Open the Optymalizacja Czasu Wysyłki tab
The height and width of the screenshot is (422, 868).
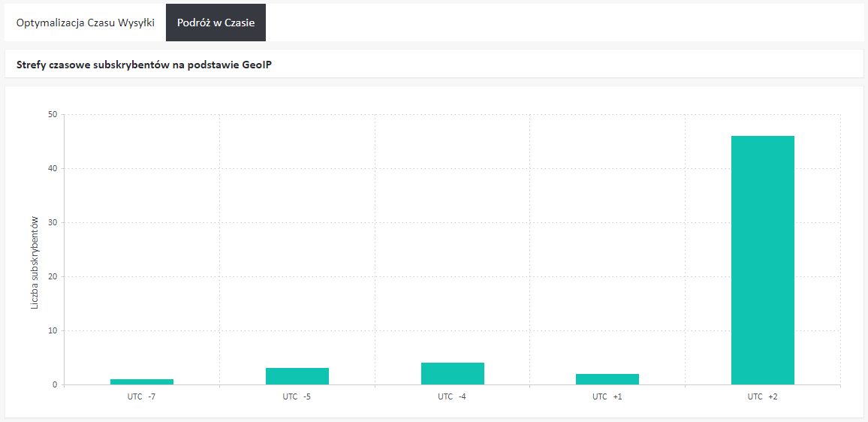click(86, 23)
